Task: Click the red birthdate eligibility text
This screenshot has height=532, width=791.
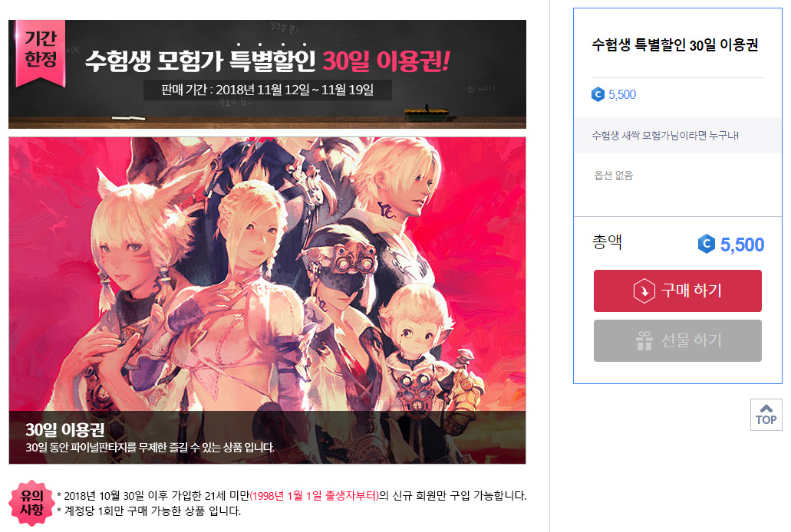Action: [x=315, y=496]
